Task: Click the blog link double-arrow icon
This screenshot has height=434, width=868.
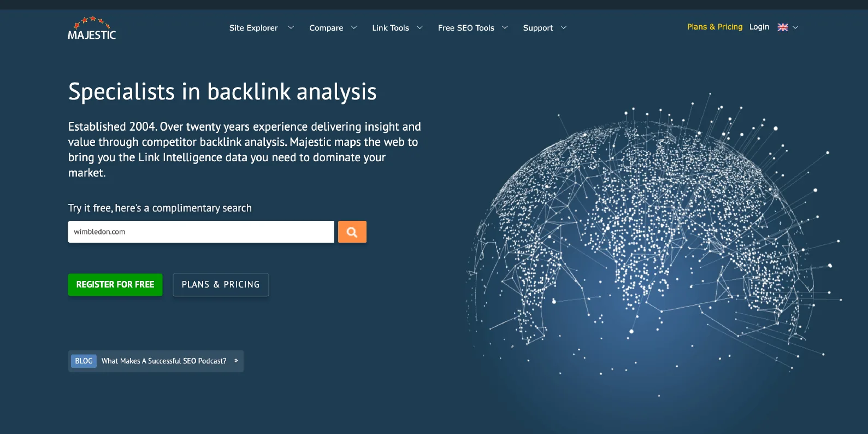Action: 236,361
